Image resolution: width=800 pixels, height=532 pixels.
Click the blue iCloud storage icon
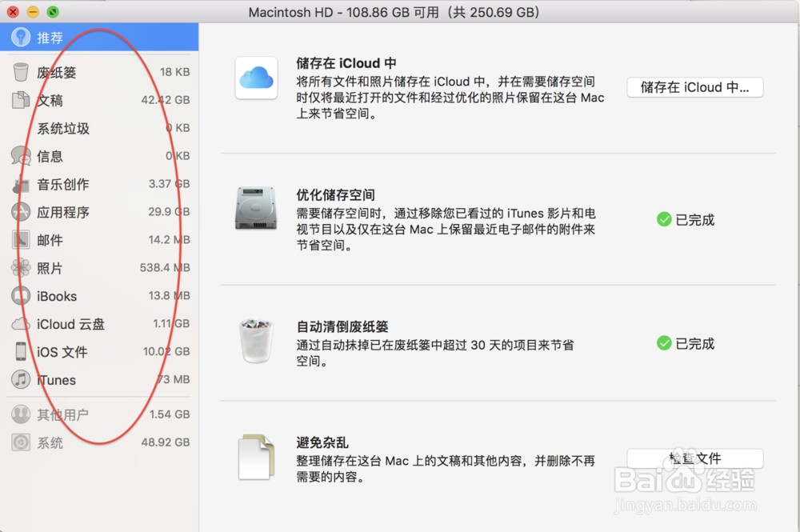(256, 78)
